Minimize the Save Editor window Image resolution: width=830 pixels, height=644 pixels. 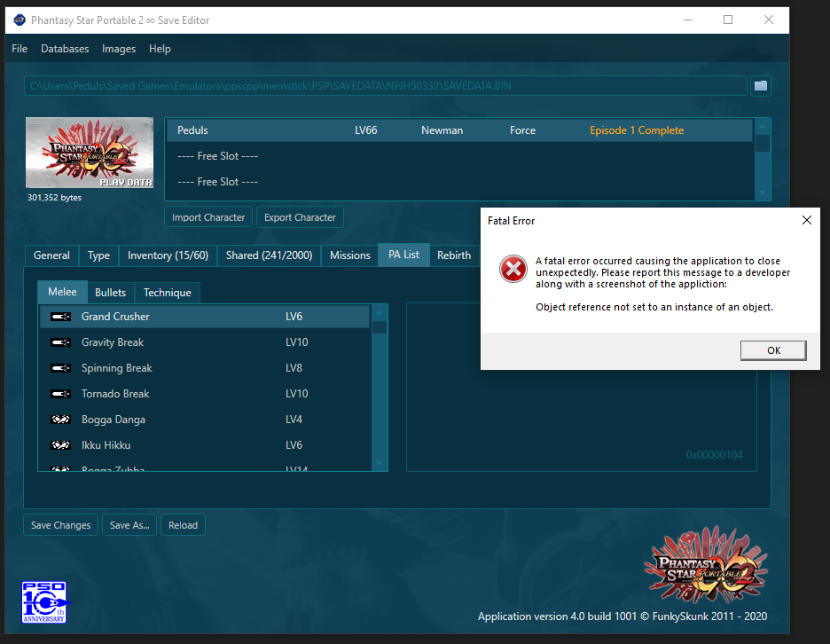click(x=687, y=20)
